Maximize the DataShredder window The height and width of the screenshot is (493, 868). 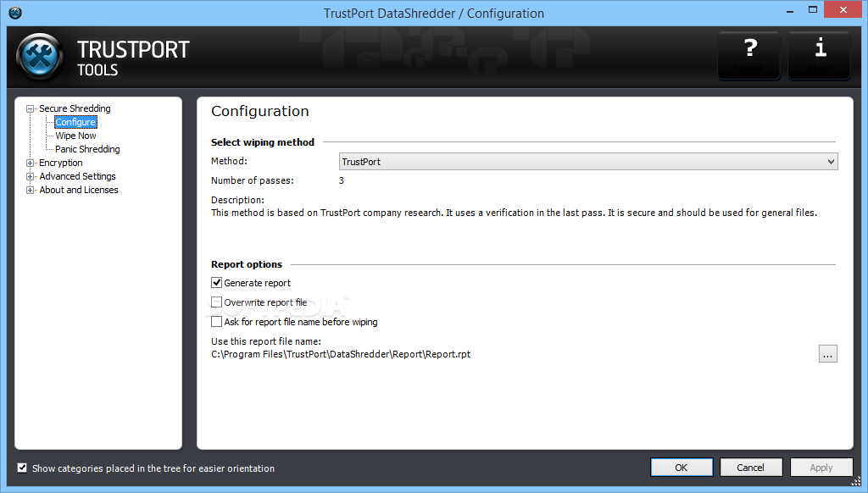(813, 10)
